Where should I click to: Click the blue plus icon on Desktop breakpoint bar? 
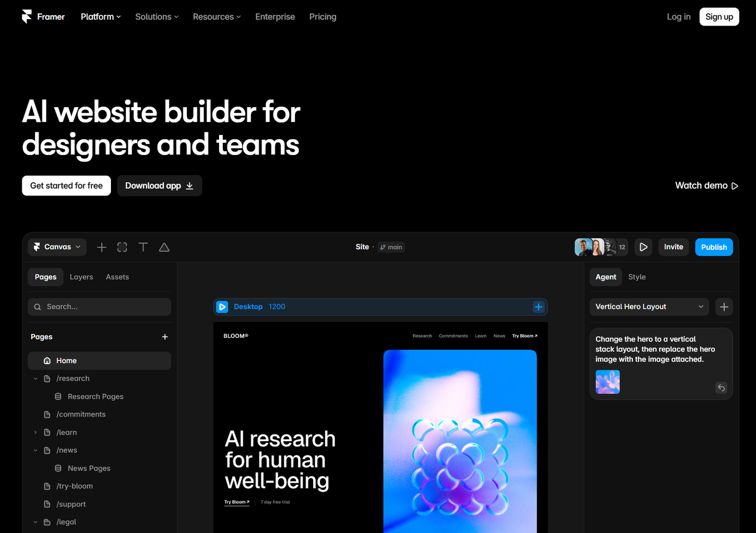click(x=539, y=307)
